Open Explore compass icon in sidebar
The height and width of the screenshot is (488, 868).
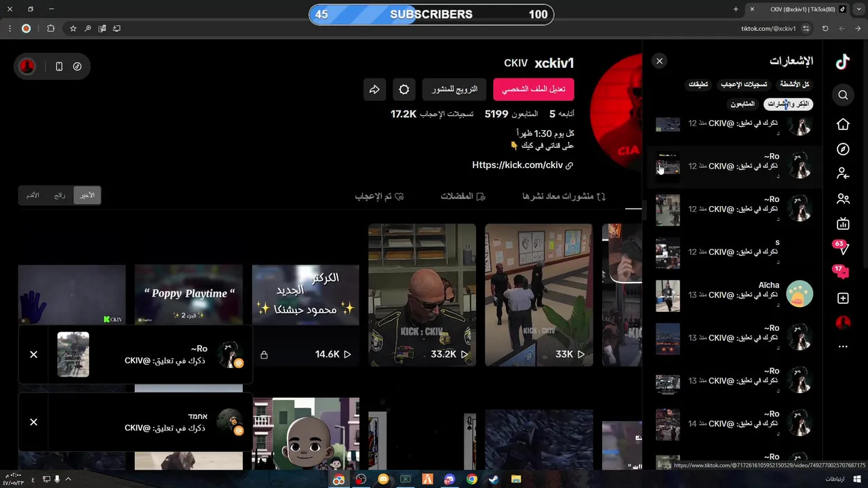pyautogui.click(x=843, y=149)
